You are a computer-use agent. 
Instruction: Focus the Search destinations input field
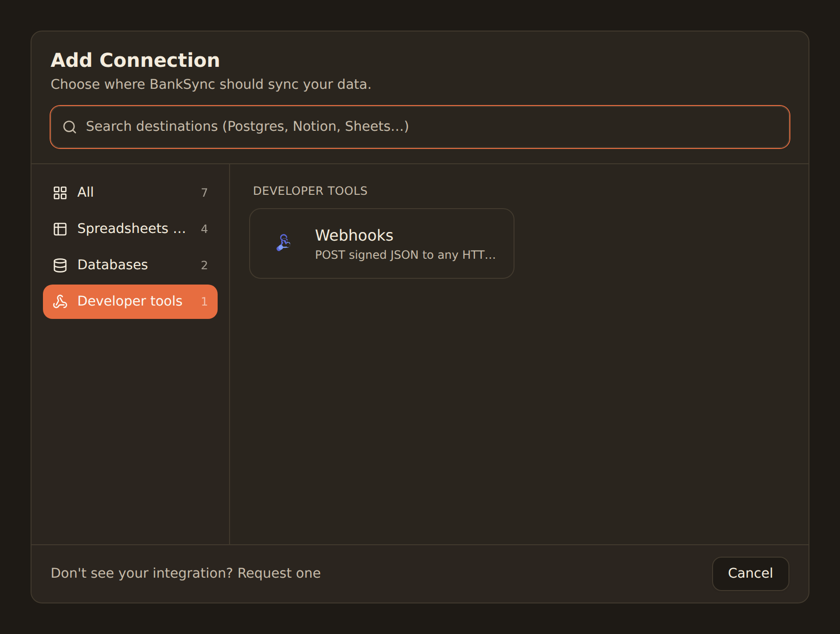click(x=420, y=127)
